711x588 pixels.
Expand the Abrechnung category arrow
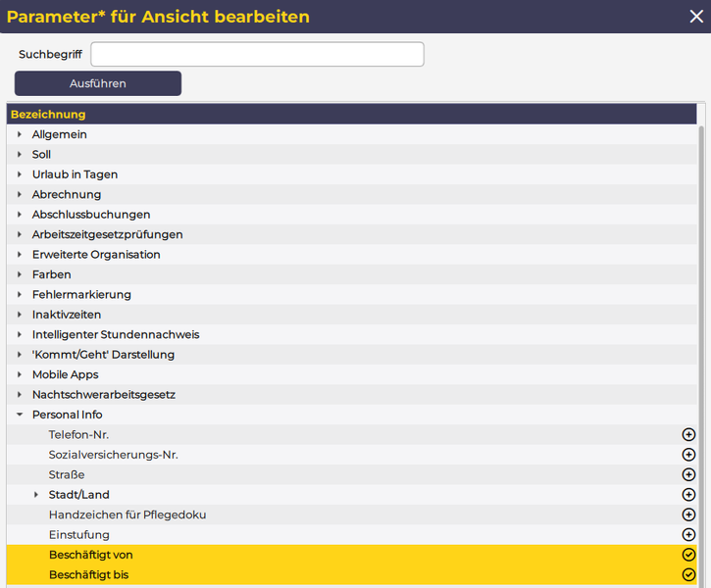(x=20, y=194)
